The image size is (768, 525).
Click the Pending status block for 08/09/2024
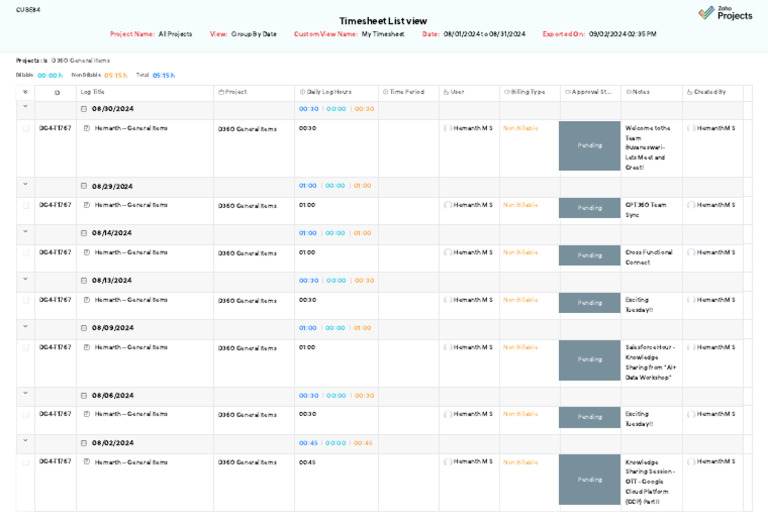pyautogui.click(x=590, y=360)
